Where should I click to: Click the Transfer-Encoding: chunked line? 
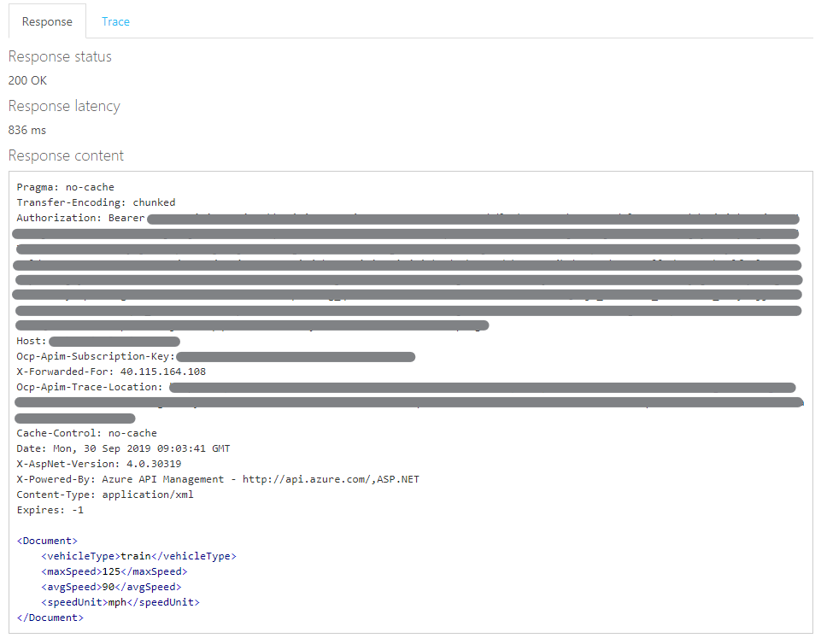[x=96, y=202]
